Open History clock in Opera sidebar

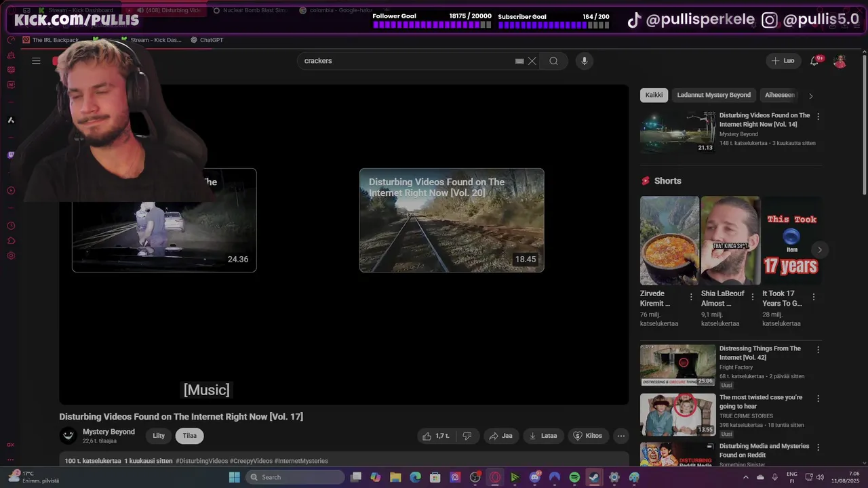(x=11, y=226)
